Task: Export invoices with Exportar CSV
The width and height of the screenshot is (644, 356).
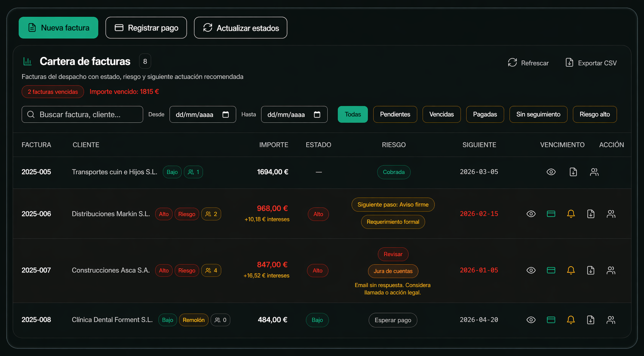Action: [591, 63]
